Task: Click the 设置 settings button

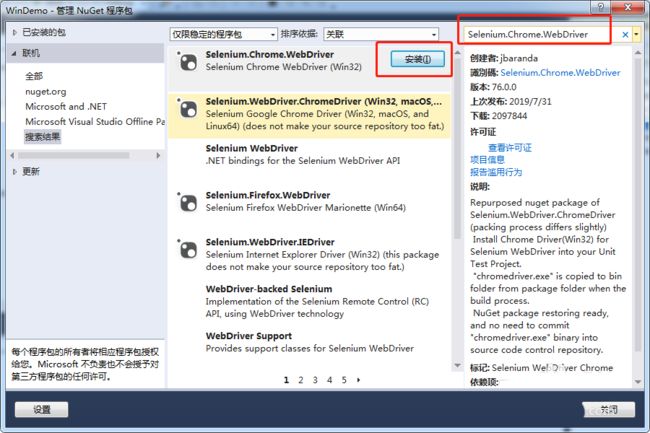Action: point(41,409)
